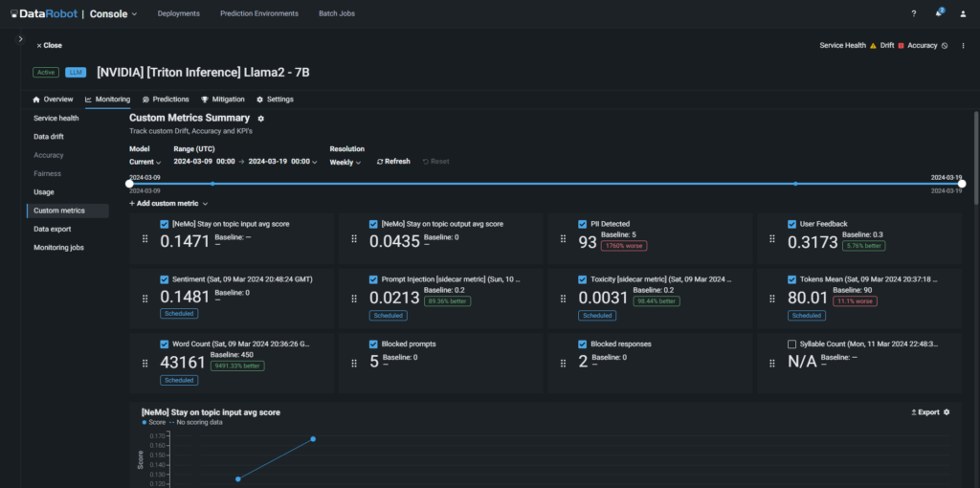
Task: Expand the Add custom metric dropdown
Action: [168, 204]
